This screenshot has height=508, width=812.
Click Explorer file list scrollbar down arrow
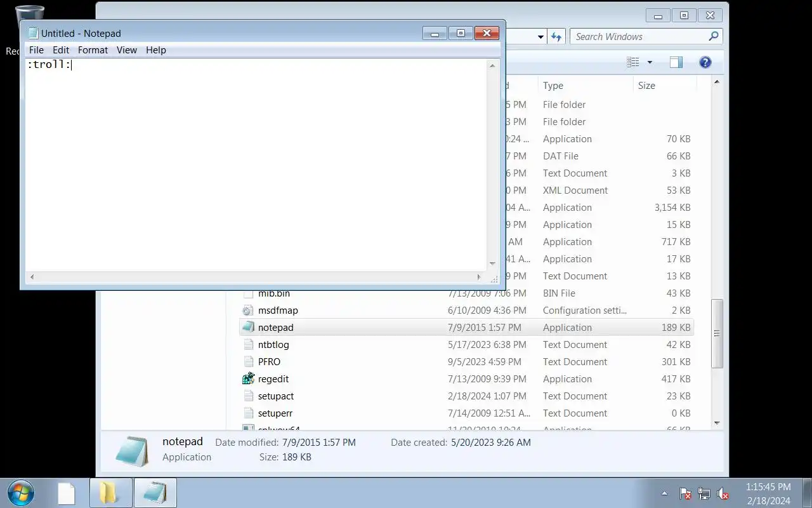(717, 423)
